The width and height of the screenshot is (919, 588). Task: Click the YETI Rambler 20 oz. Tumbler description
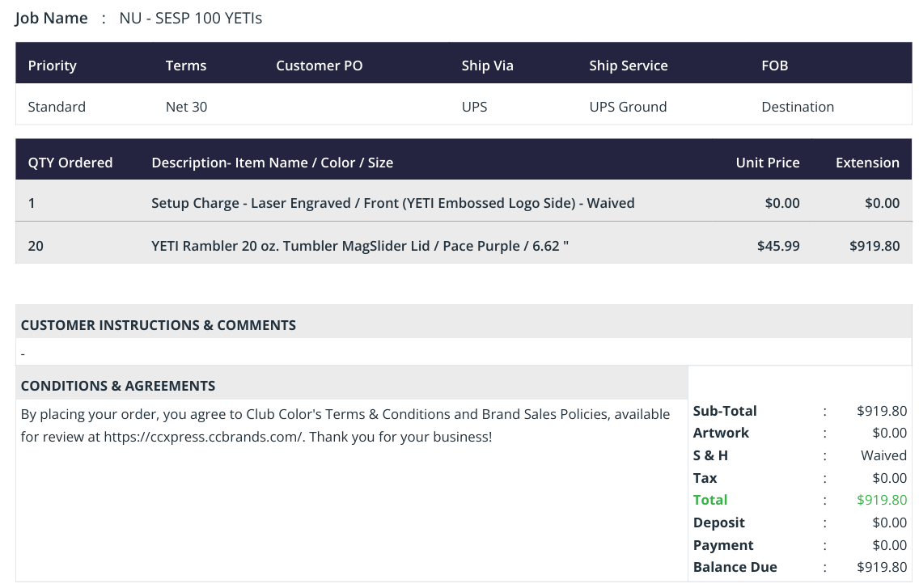(360, 246)
